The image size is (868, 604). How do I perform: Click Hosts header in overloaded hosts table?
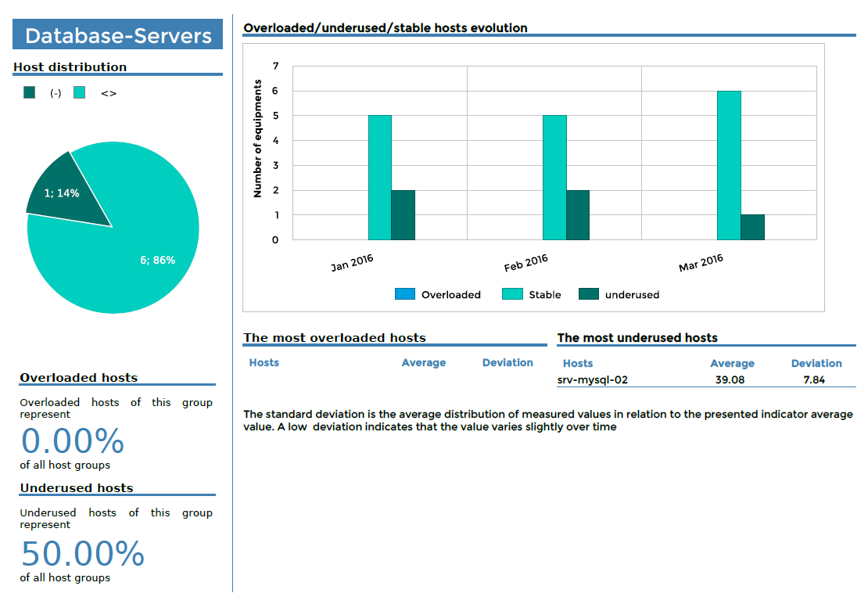coord(264,362)
